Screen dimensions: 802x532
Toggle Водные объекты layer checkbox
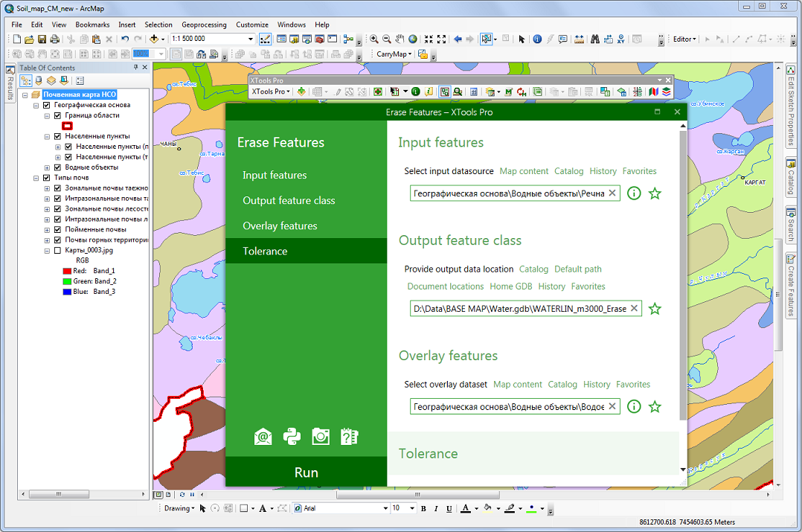coord(57,167)
